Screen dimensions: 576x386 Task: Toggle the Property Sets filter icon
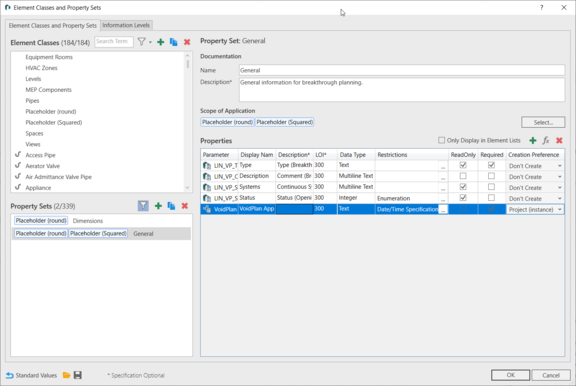pos(143,206)
